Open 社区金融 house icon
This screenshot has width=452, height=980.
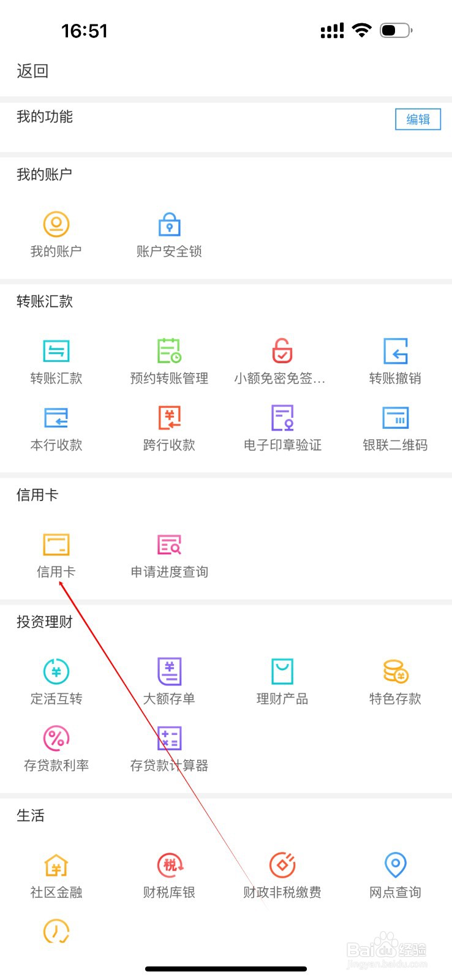(x=56, y=865)
